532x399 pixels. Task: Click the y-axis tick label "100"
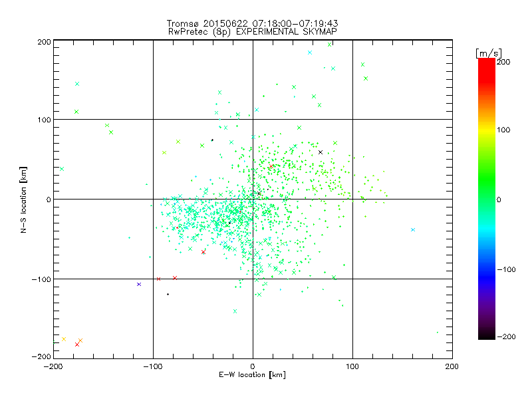click(44, 120)
